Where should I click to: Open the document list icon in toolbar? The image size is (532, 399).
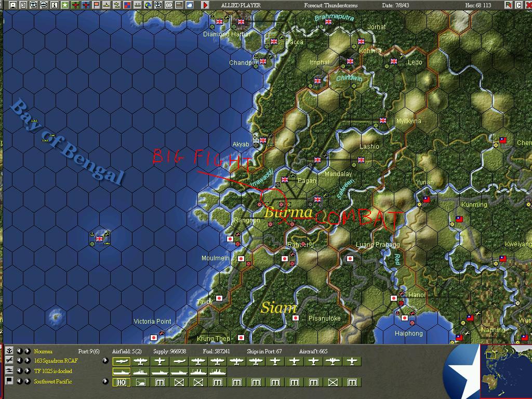point(23,5)
